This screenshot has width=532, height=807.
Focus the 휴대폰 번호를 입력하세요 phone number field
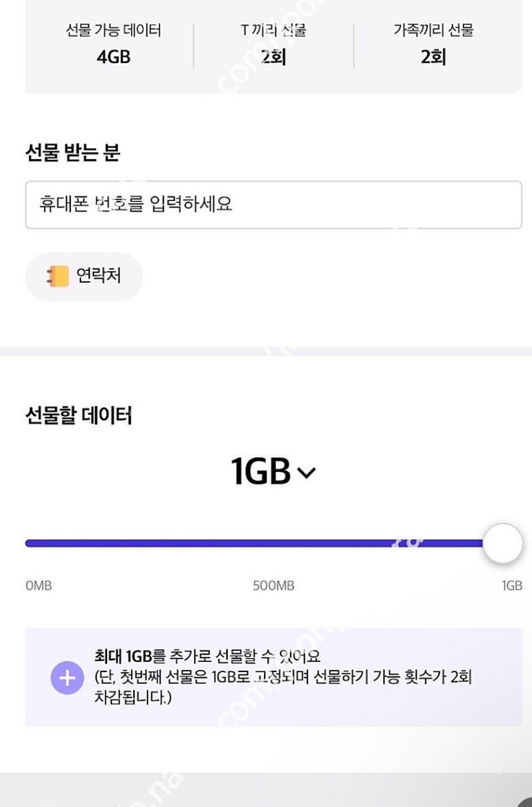273,205
